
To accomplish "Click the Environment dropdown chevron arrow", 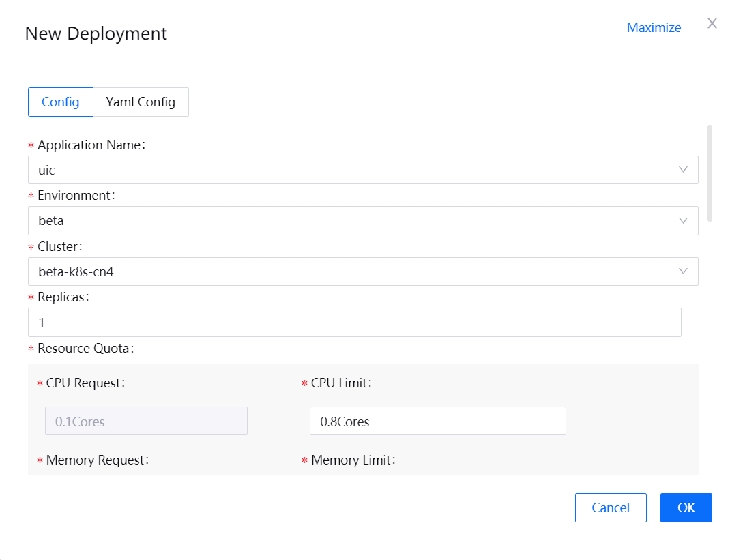I will point(683,220).
